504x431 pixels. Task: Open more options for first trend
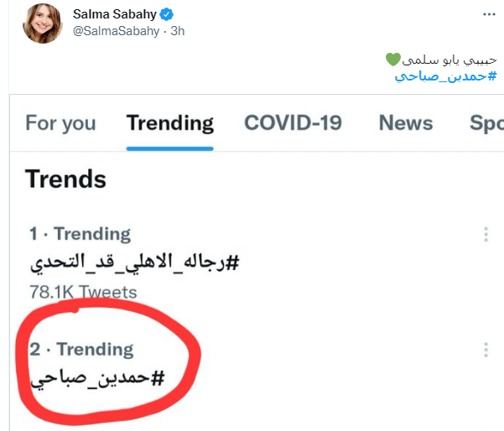[x=486, y=236]
